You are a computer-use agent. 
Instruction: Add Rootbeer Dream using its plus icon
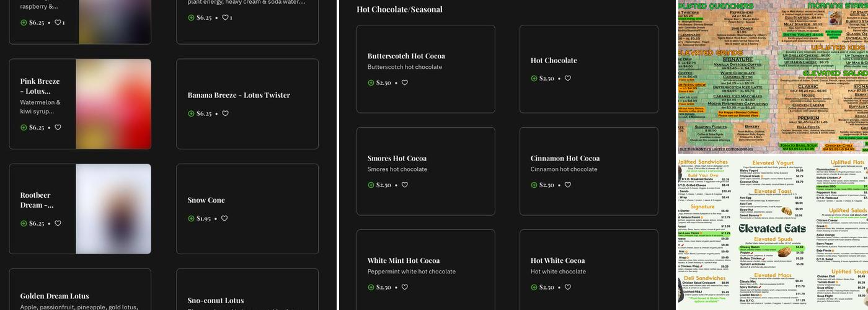pyautogui.click(x=24, y=223)
